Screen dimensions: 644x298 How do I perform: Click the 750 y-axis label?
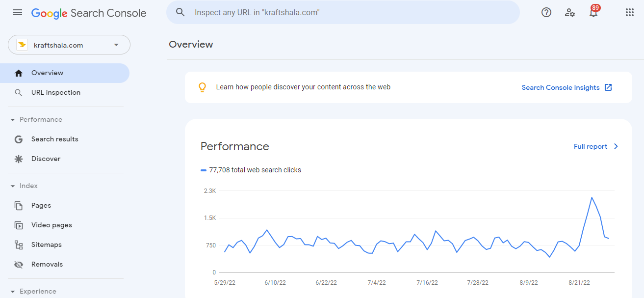point(210,245)
